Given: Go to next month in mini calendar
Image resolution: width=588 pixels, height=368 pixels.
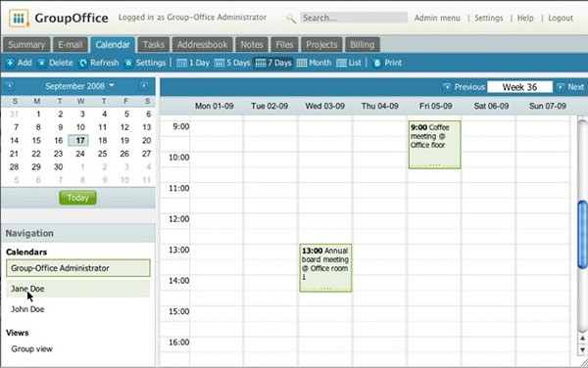Looking at the screenshot, I should (144, 86).
